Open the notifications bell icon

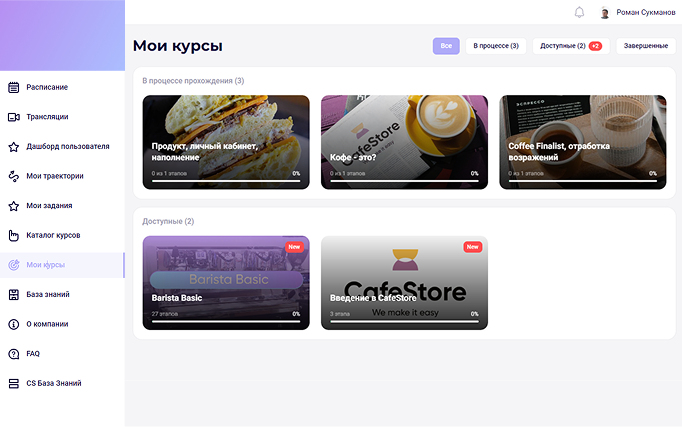point(579,12)
